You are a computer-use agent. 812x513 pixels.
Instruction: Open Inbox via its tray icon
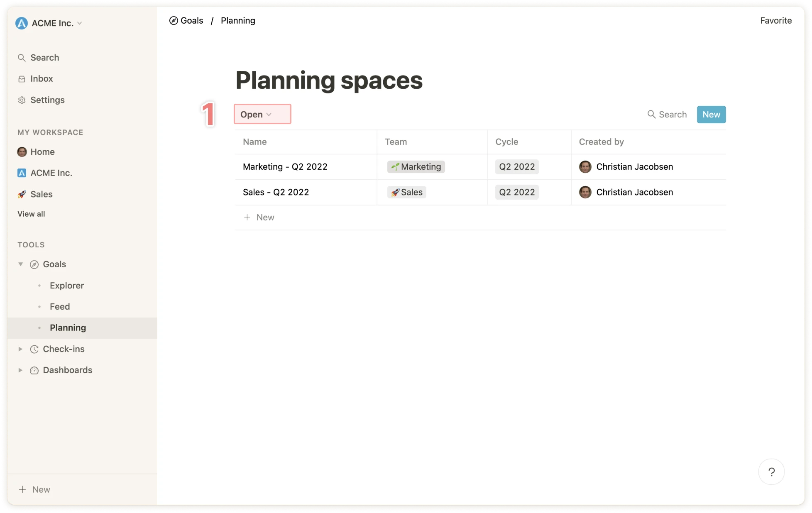(x=22, y=79)
